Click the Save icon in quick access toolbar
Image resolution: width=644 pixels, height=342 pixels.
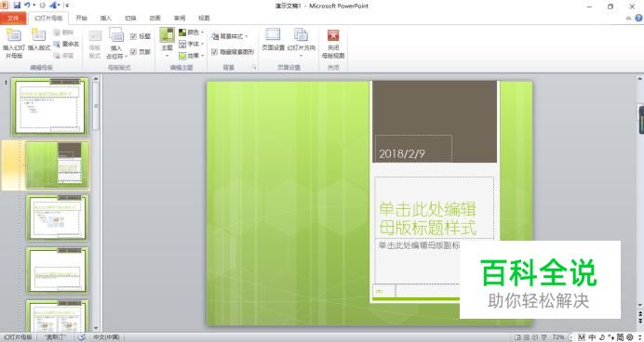click(x=17, y=6)
